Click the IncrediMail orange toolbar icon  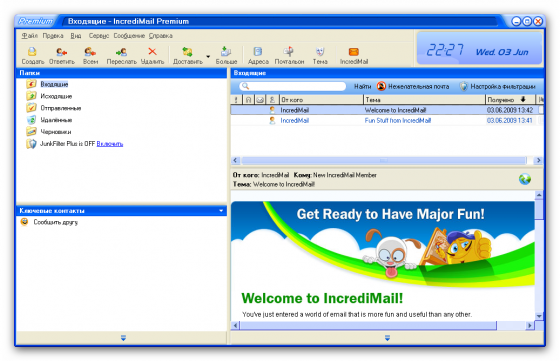point(354,52)
